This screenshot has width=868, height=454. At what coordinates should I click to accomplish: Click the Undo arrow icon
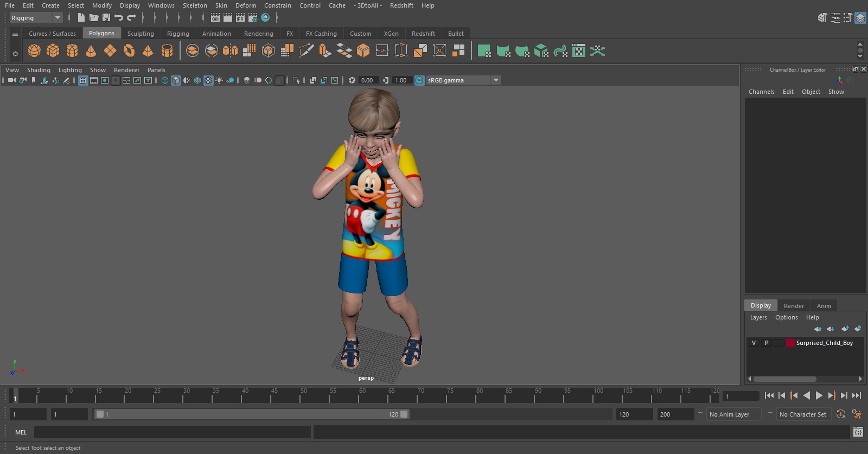(x=119, y=18)
